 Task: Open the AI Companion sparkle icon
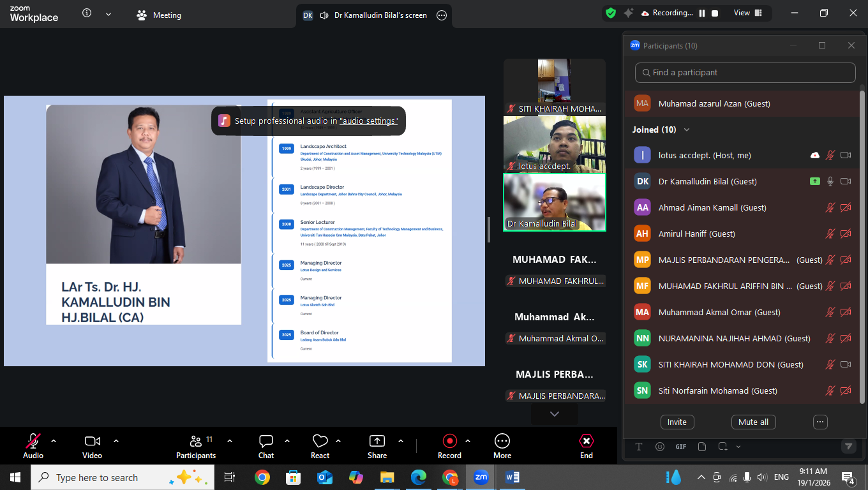(629, 13)
